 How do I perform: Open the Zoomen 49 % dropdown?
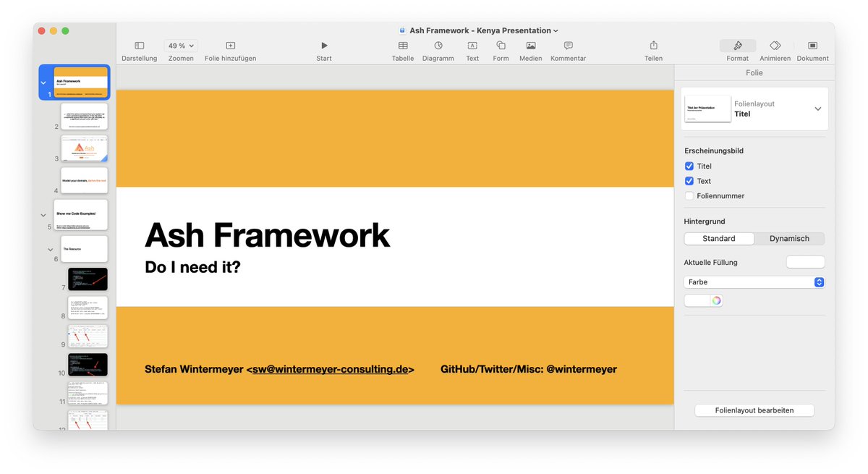pyautogui.click(x=181, y=46)
